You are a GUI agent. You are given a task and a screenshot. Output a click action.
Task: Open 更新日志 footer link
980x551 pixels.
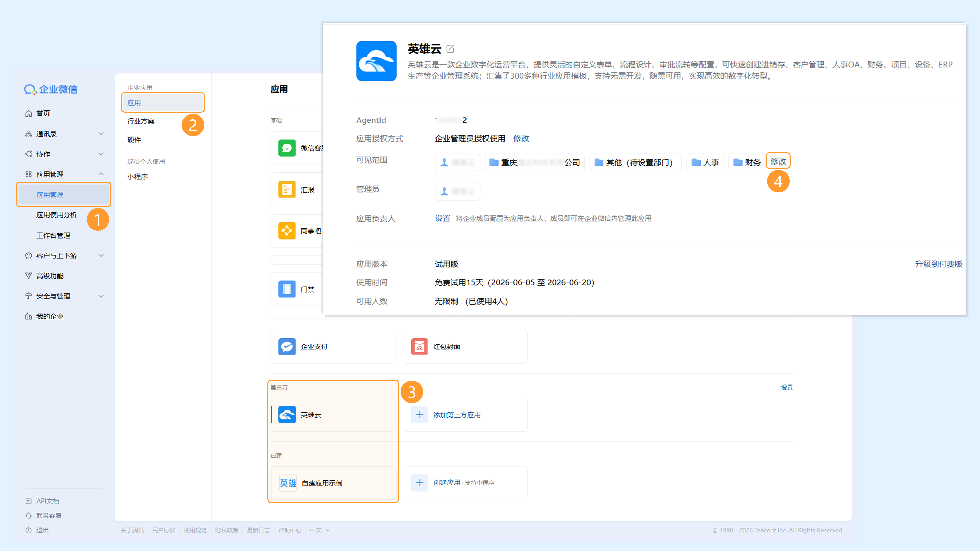coord(258,530)
